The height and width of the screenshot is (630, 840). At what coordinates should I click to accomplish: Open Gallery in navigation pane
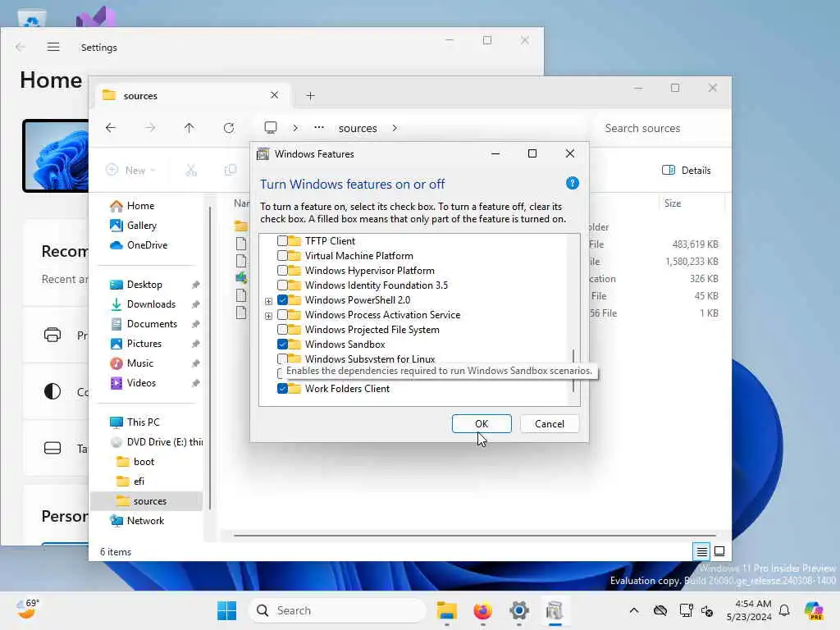point(134,226)
